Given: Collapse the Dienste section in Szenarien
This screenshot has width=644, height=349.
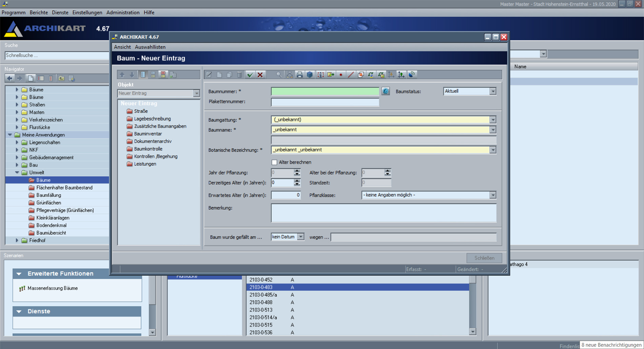Looking at the screenshot, I should (x=19, y=311).
